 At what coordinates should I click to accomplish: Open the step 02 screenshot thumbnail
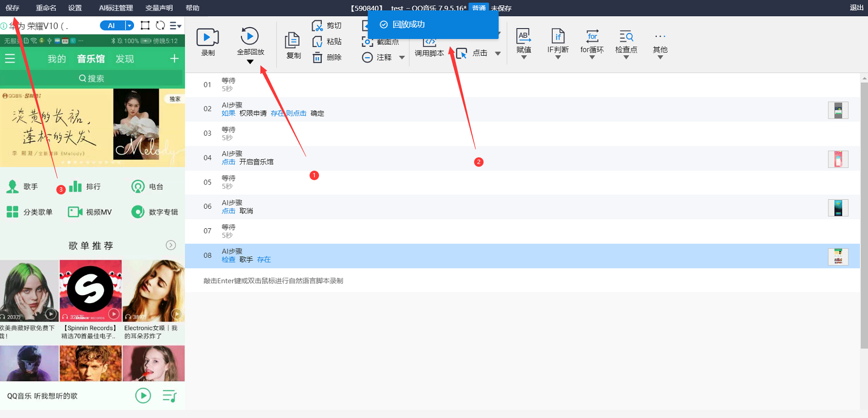point(838,110)
